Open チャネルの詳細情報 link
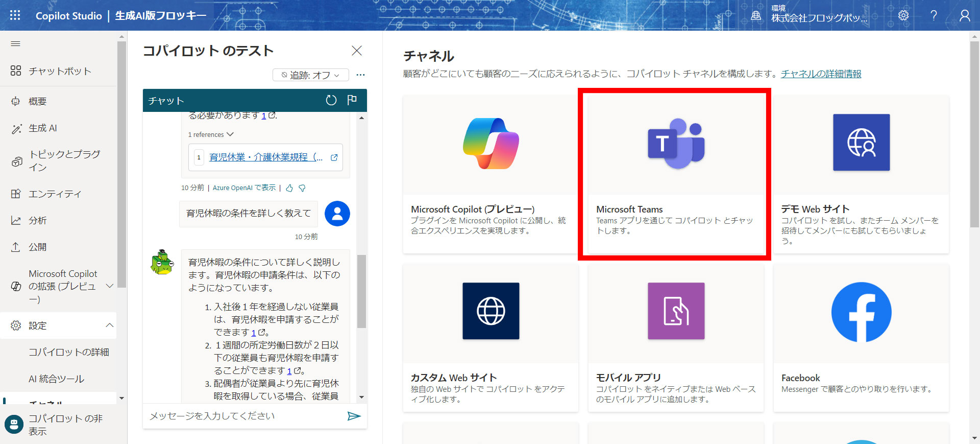The width and height of the screenshot is (980, 444). pyautogui.click(x=821, y=74)
